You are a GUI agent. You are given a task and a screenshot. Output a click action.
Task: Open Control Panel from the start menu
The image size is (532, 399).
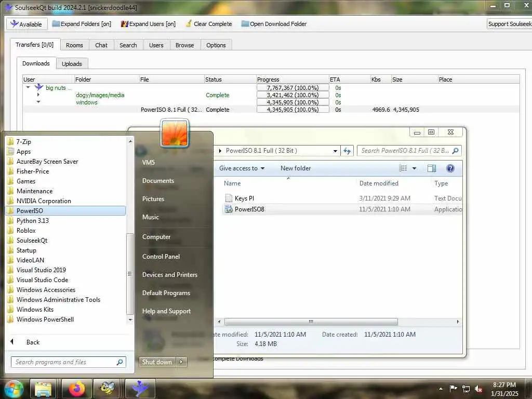(161, 257)
